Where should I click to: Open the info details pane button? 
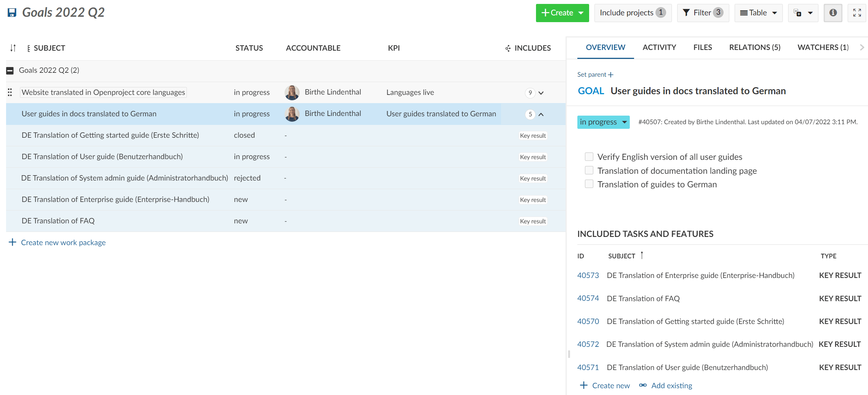tap(833, 13)
